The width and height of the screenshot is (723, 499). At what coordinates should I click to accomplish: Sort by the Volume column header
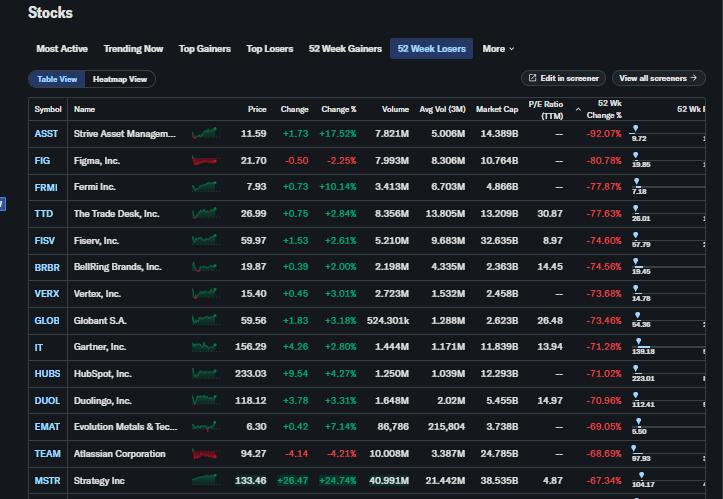click(x=395, y=109)
